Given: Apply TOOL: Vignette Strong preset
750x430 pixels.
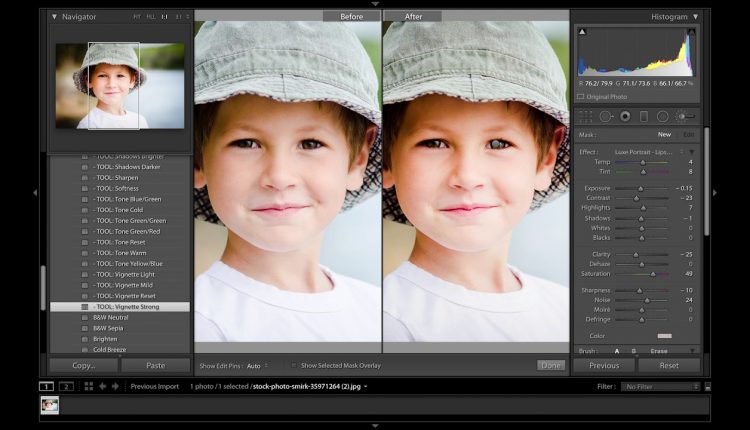Looking at the screenshot, I should coord(120,307).
